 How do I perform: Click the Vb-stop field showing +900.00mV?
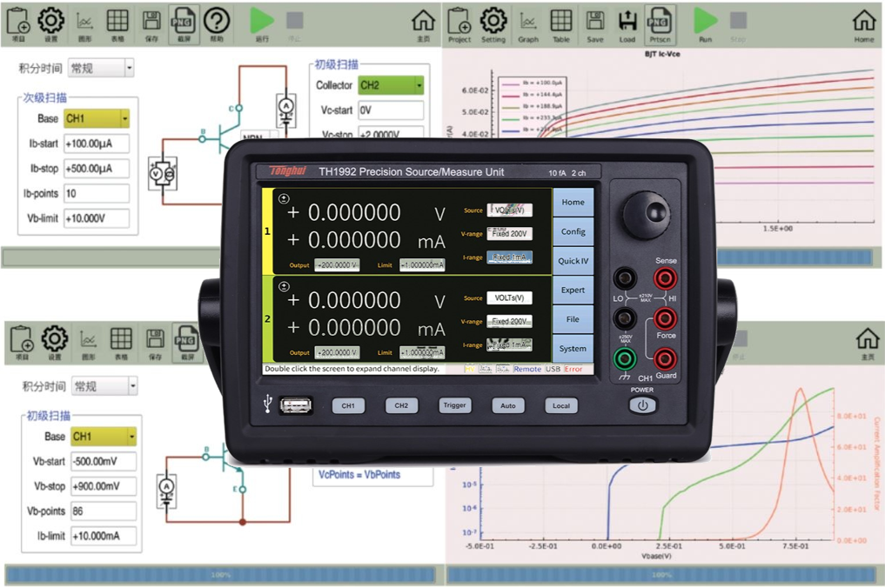coord(104,486)
